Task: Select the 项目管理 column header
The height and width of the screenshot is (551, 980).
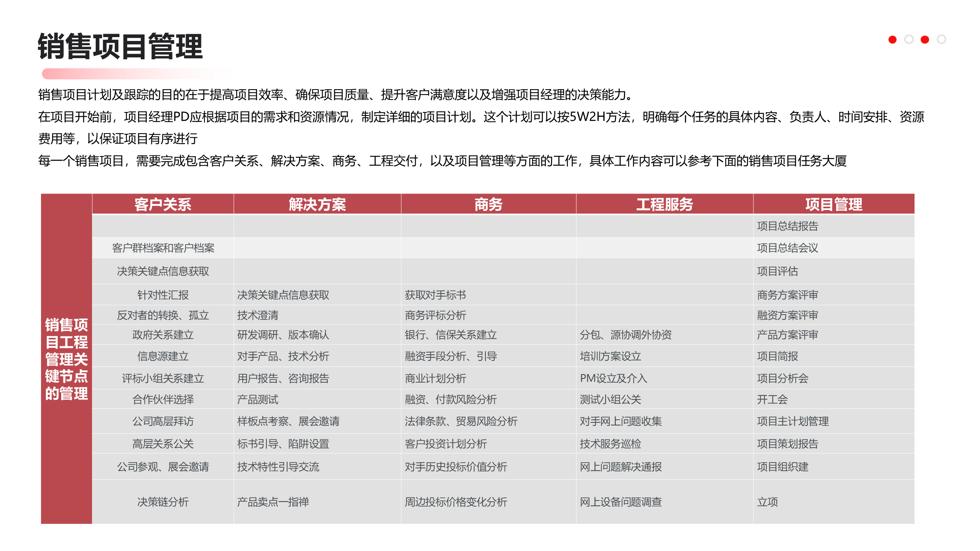Action: click(833, 204)
